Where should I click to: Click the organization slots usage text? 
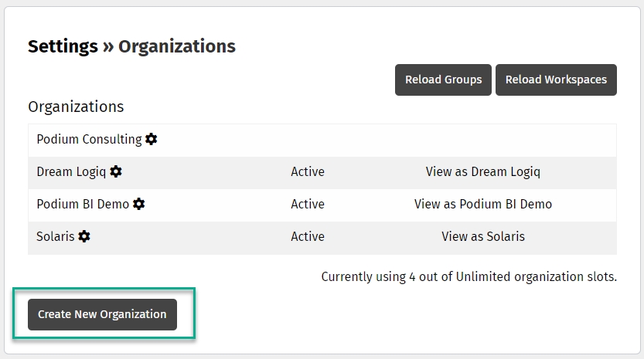point(469,276)
